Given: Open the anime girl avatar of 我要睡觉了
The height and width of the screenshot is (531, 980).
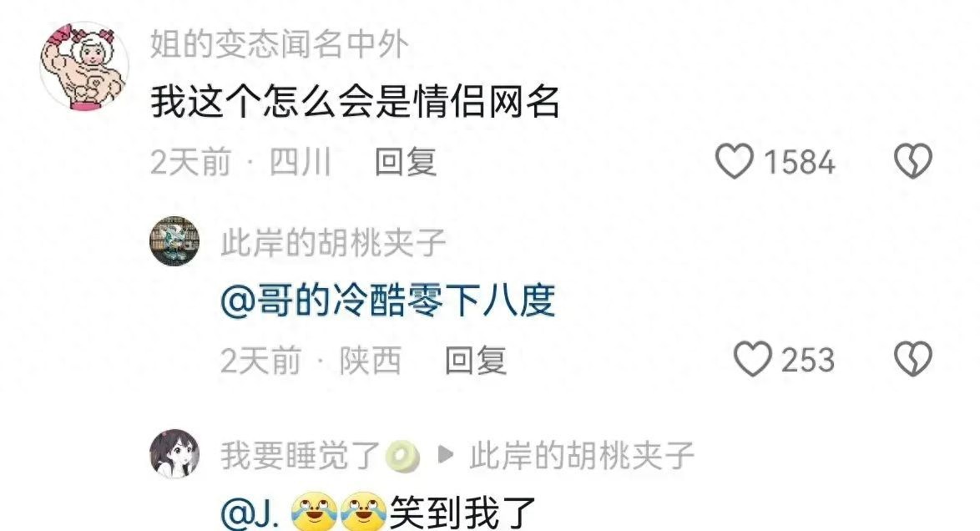Looking at the screenshot, I should tap(175, 454).
